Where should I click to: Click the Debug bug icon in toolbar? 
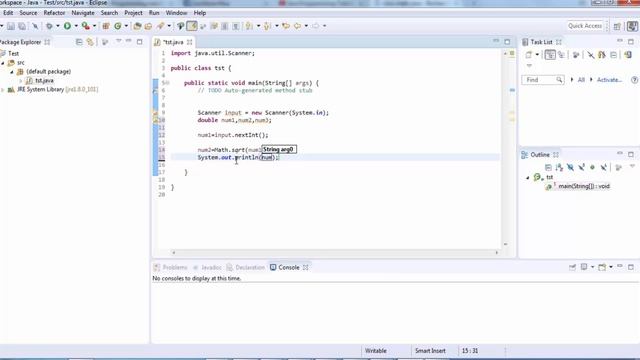(49, 26)
